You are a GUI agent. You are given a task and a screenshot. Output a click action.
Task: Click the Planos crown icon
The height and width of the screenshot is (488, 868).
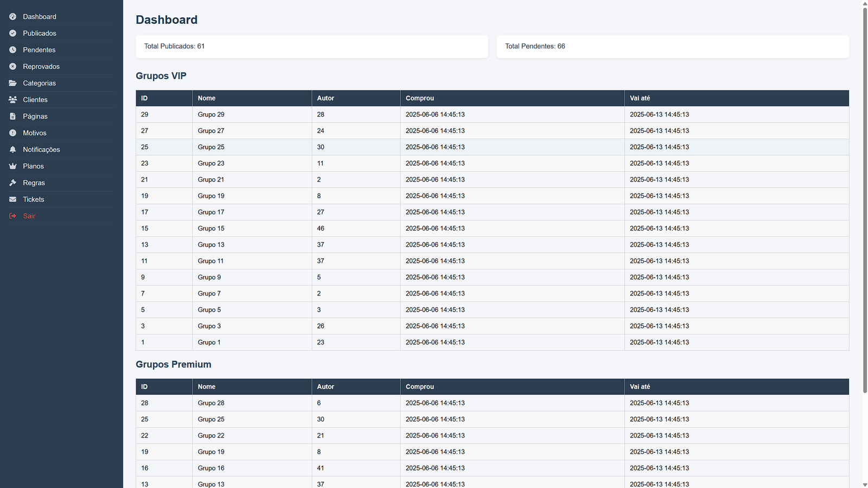pyautogui.click(x=13, y=166)
